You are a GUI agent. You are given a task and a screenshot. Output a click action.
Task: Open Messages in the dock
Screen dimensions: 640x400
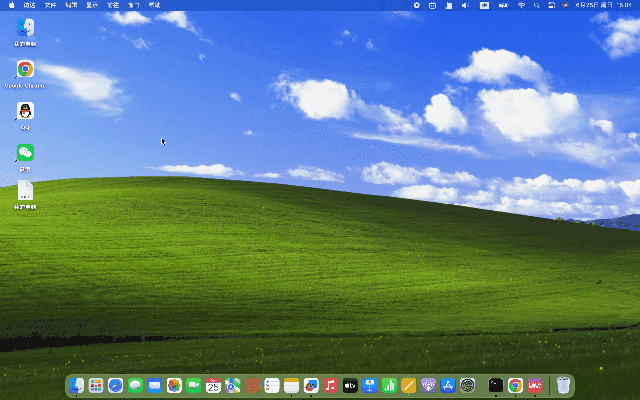point(135,385)
